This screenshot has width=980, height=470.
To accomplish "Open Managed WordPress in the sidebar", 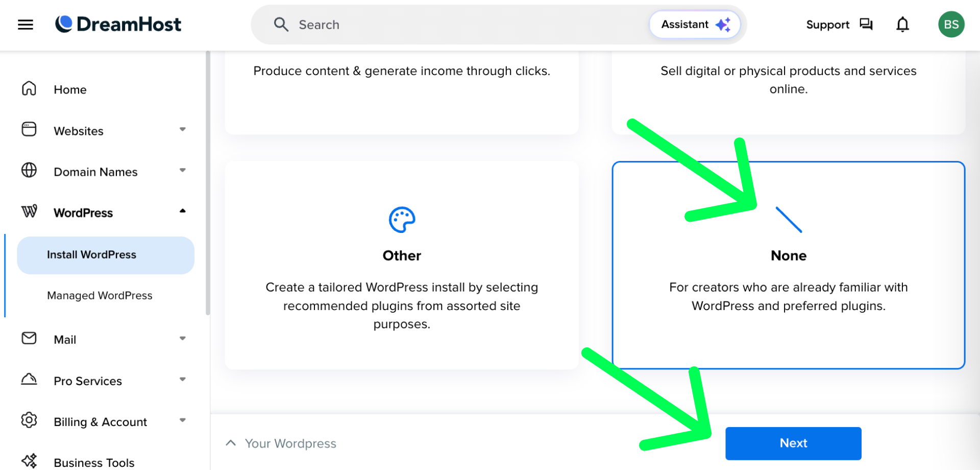I will click(x=100, y=296).
